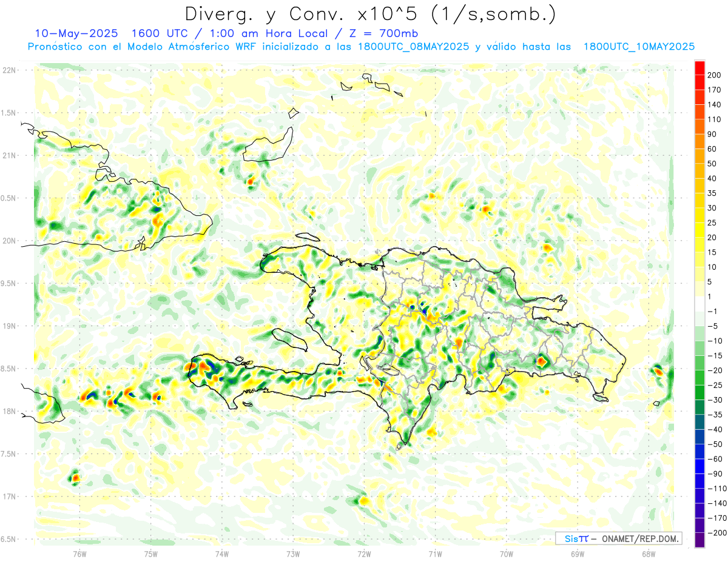Click the '68W' longitude label
Image resolution: width=728 pixels, height=562 pixels.
click(648, 553)
